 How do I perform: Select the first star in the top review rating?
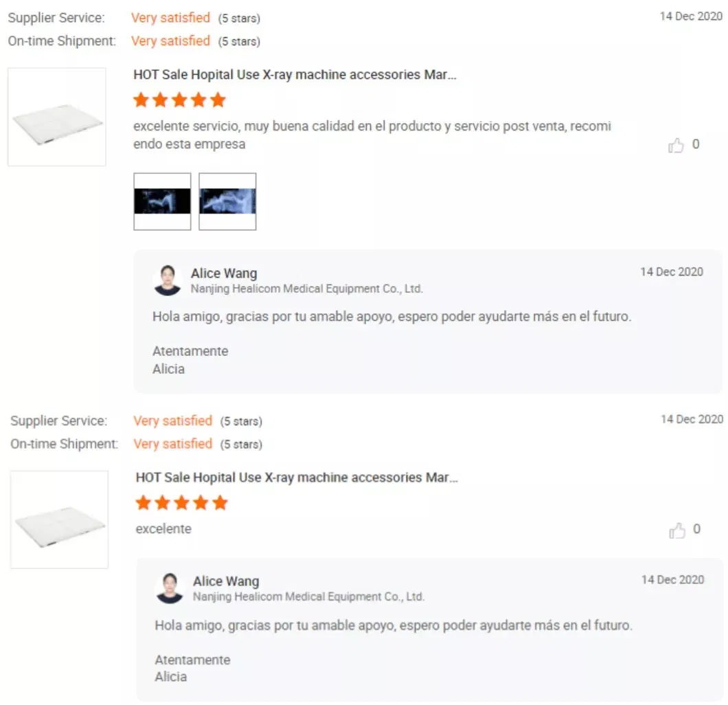141,100
